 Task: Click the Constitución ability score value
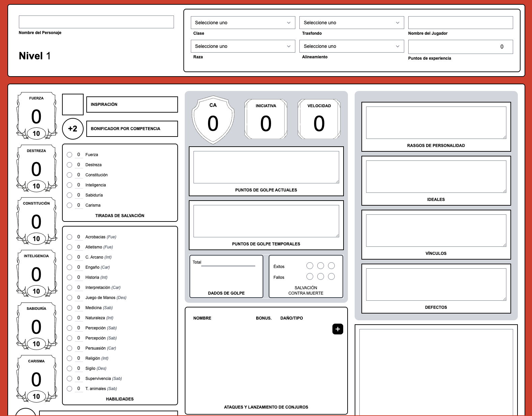pos(36,222)
